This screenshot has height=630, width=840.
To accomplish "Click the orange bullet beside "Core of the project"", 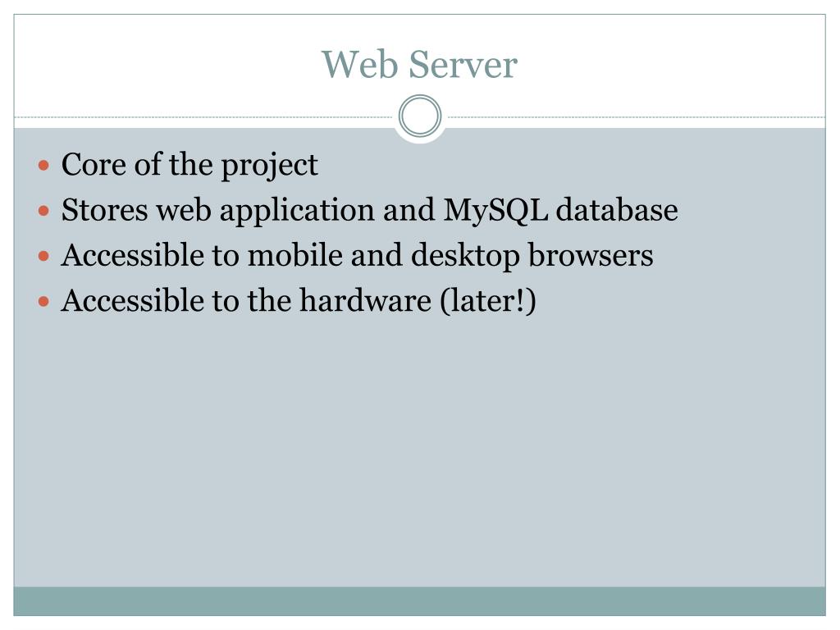I will click(x=44, y=165).
